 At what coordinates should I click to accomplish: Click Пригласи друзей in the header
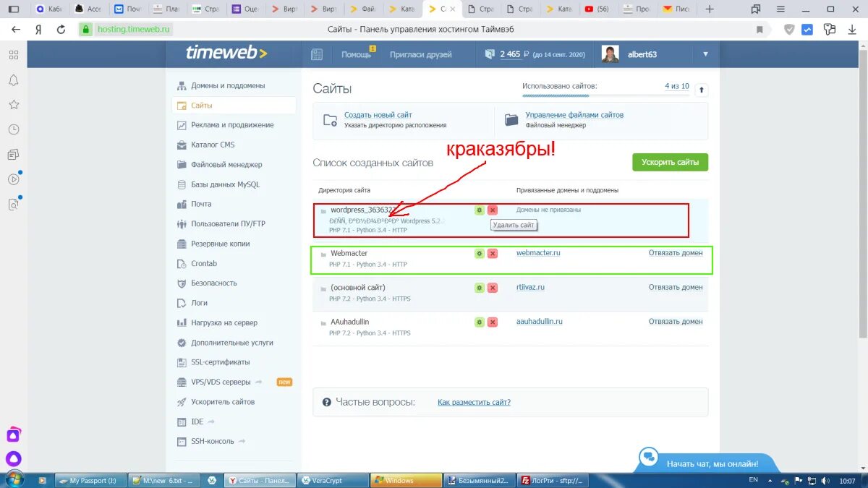pyautogui.click(x=421, y=54)
